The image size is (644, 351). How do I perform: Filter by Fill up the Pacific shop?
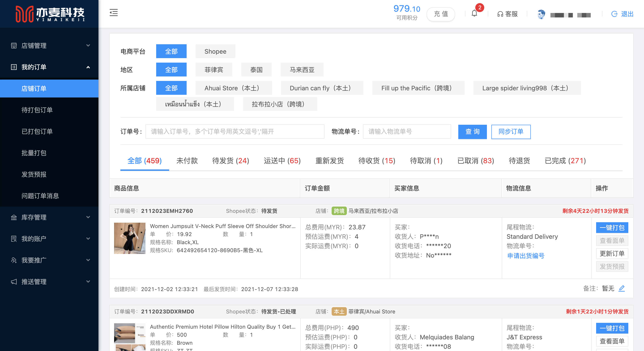click(418, 88)
